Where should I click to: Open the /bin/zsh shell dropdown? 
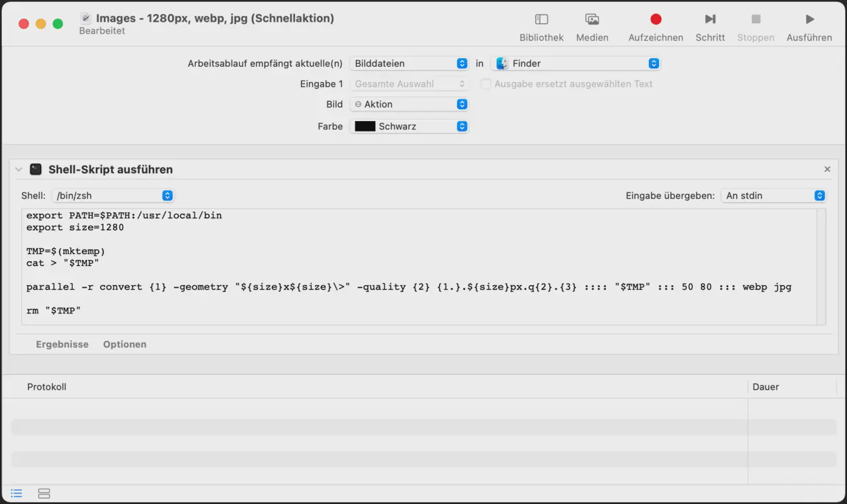point(112,196)
